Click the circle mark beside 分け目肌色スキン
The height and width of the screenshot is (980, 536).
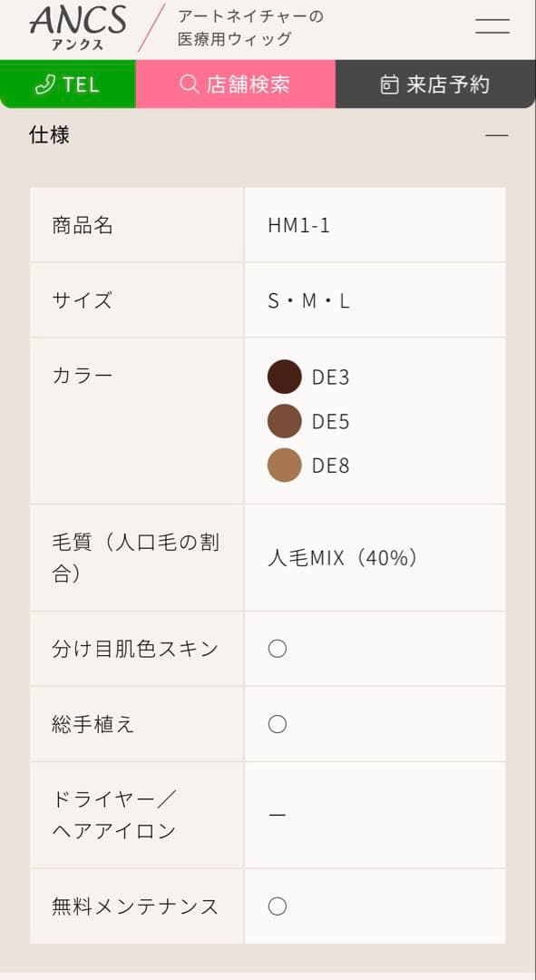(277, 648)
